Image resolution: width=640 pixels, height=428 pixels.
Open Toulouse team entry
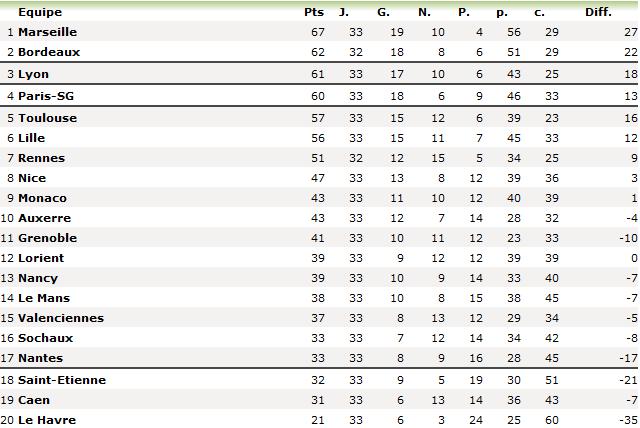47,118
